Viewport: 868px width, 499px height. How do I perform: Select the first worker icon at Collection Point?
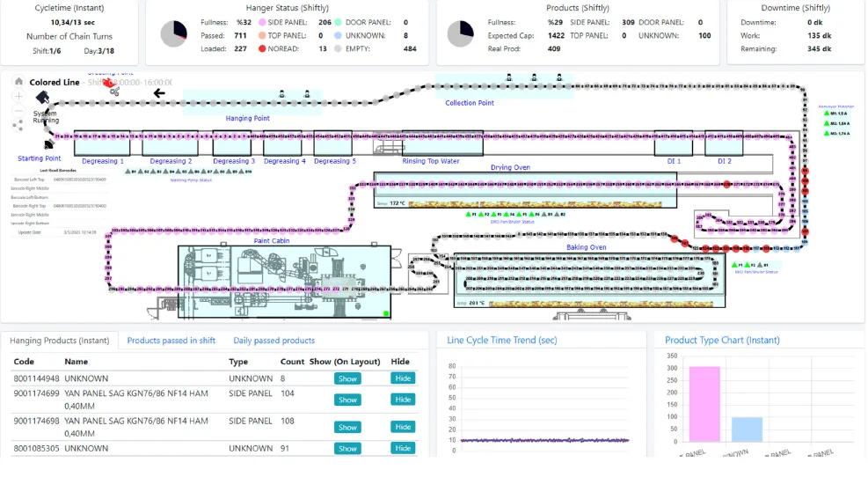[509, 77]
